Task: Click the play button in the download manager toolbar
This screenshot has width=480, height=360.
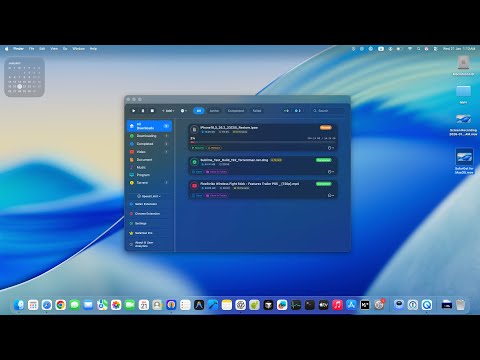Action: 134,111
